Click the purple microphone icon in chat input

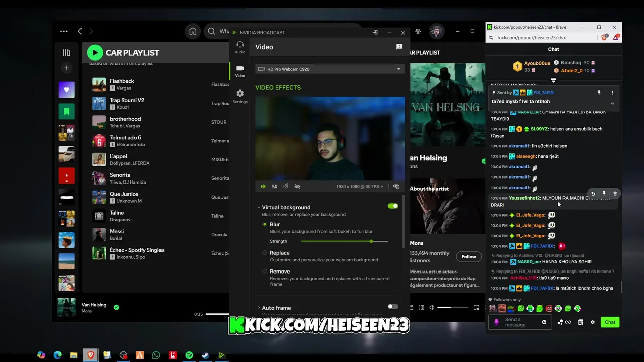pos(497,322)
